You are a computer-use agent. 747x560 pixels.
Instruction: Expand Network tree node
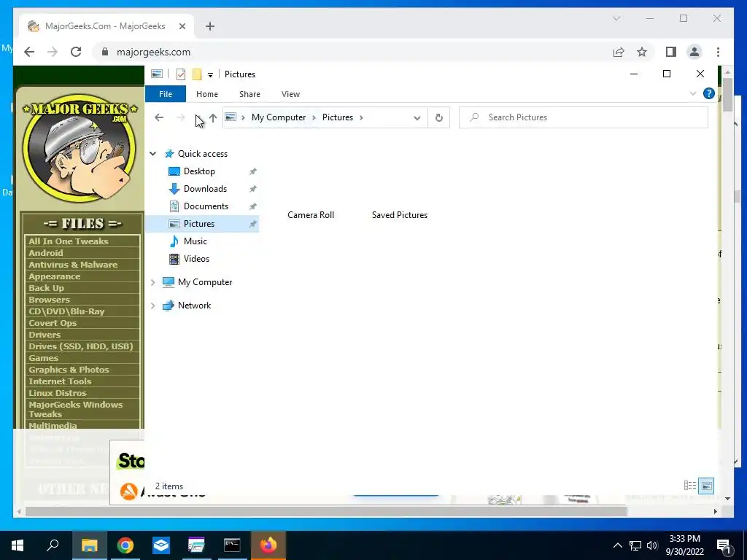tap(153, 306)
